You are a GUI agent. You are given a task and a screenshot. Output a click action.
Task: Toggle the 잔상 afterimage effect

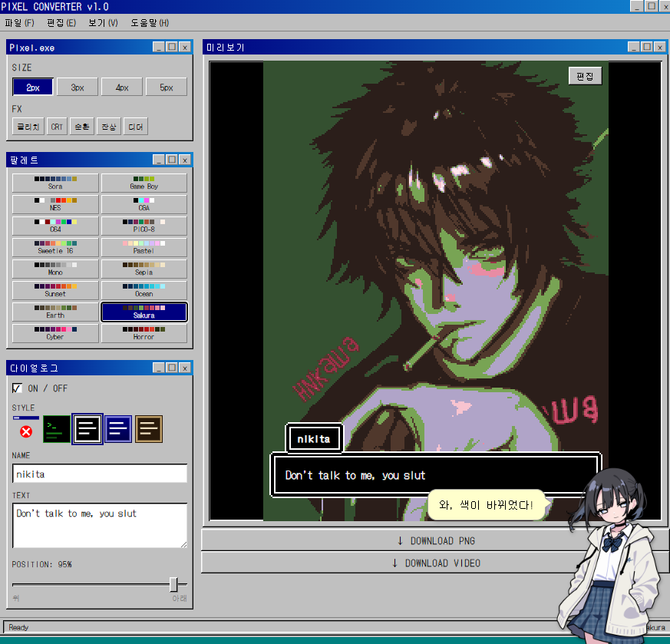point(108,127)
